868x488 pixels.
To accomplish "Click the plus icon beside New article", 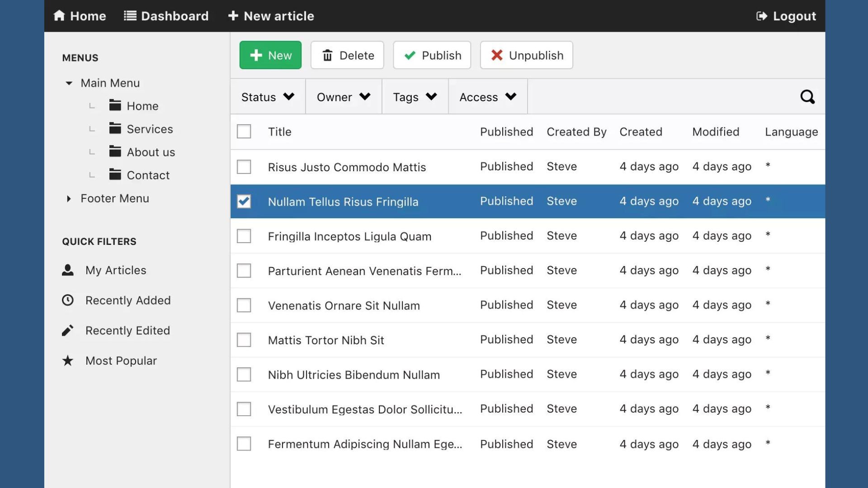I will pos(233,16).
